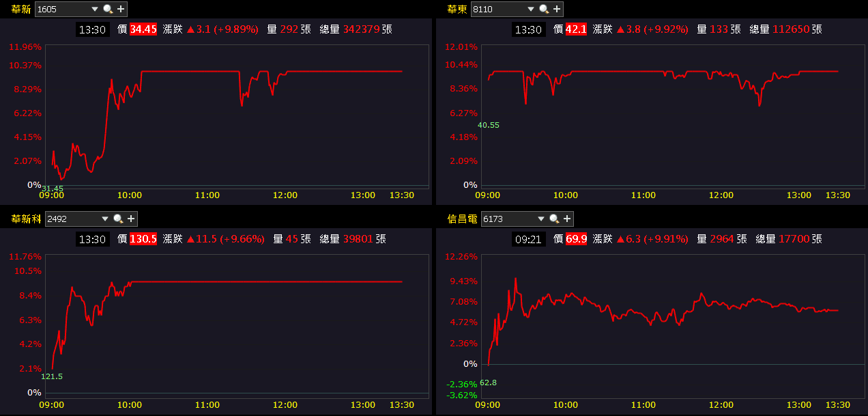
Task: Click the search magnifier icon beside 8110
Action: tap(543, 10)
